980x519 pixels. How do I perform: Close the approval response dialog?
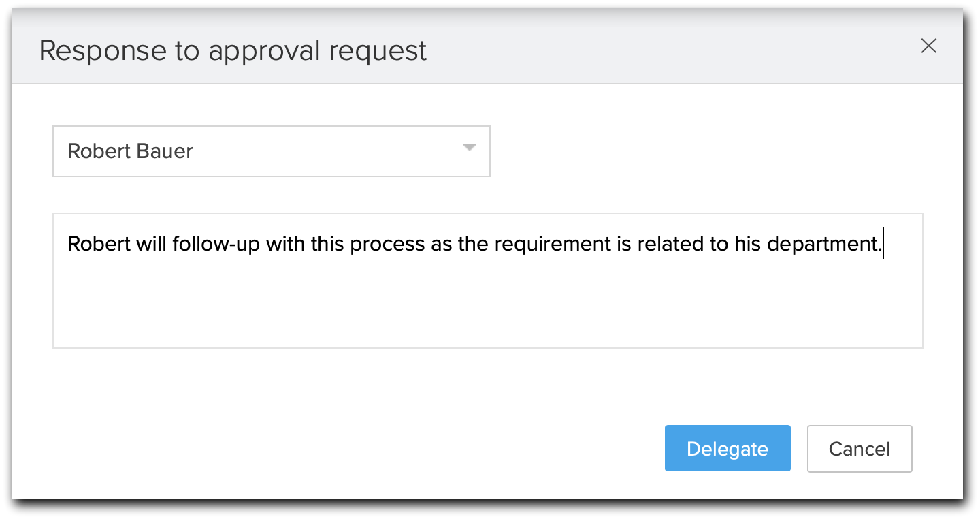928,46
